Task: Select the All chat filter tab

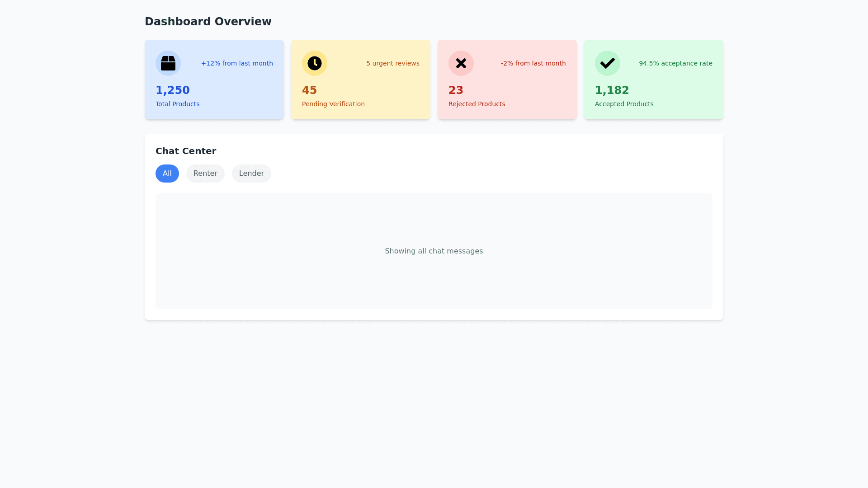Action: tap(167, 174)
